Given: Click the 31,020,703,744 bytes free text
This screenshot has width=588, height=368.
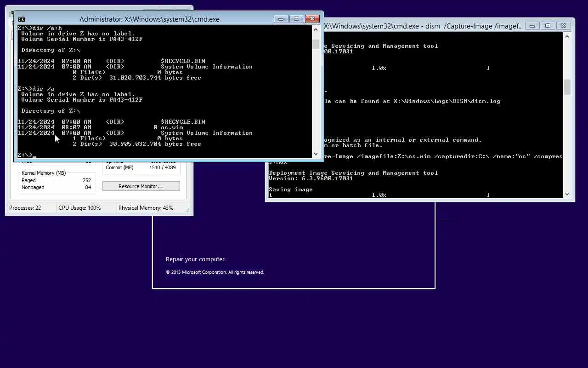Looking at the screenshot, I should pyautogui.click(x=155, y=78).
